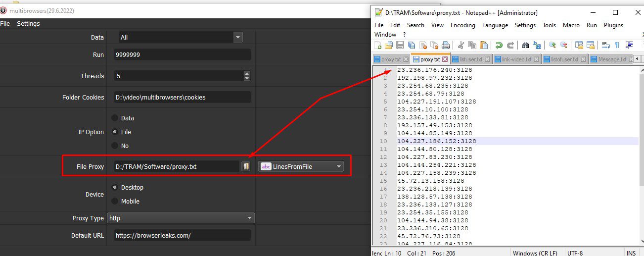The image size is (644, 256).
Task: Switch to the link-video.txt tab
Action: (x=516, y=59)
